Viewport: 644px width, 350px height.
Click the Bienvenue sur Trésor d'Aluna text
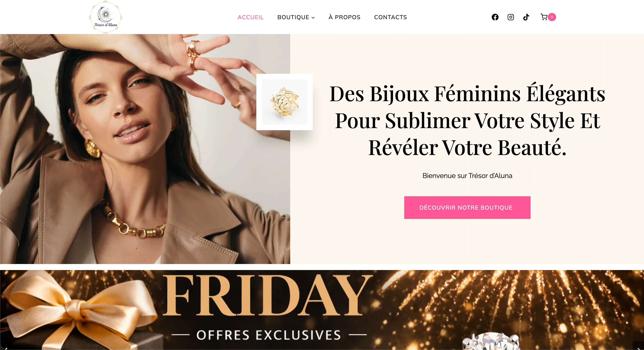[467, 176]
